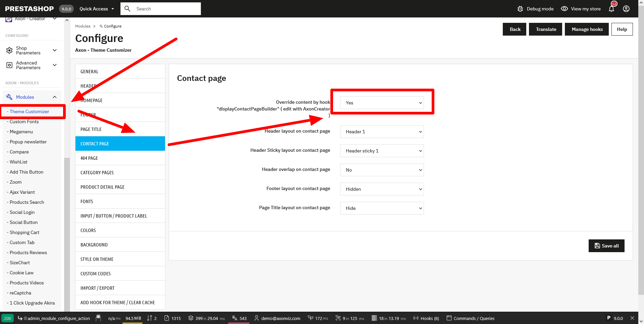644x324 pixels.
Task: Open the Header layout on contact page dropdown
Action: [x=382, y=132]
